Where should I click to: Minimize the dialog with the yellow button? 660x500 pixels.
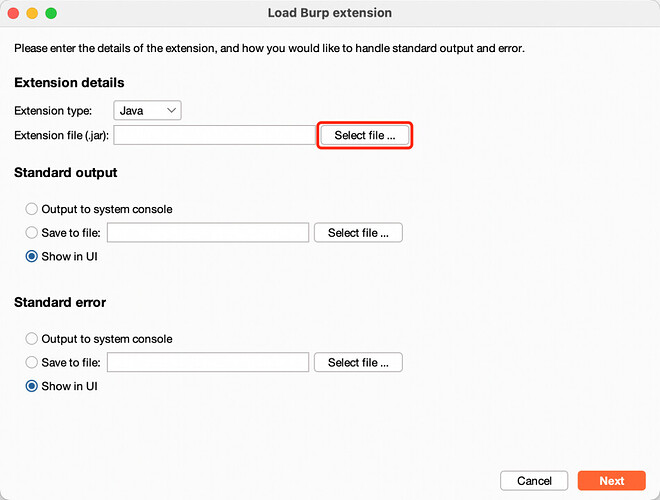(x=32, y=13)
